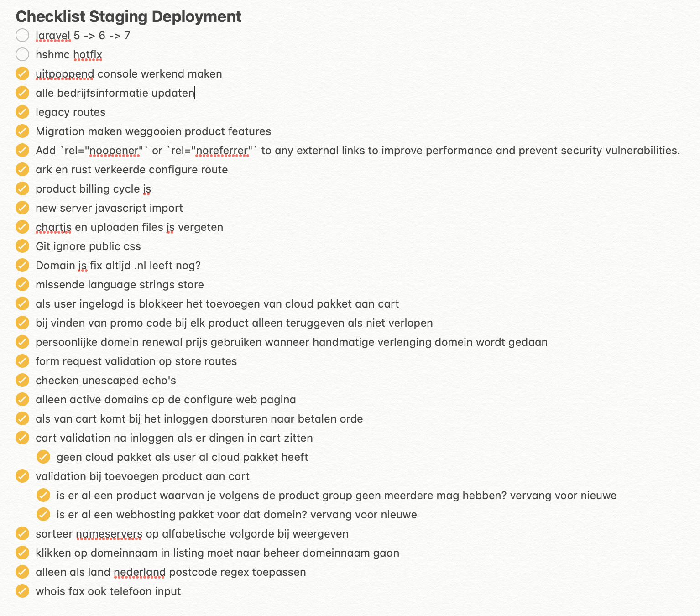Click the misspelled word 'uitpoppend'
Viewport: 700px width, 616px height.
64,74
